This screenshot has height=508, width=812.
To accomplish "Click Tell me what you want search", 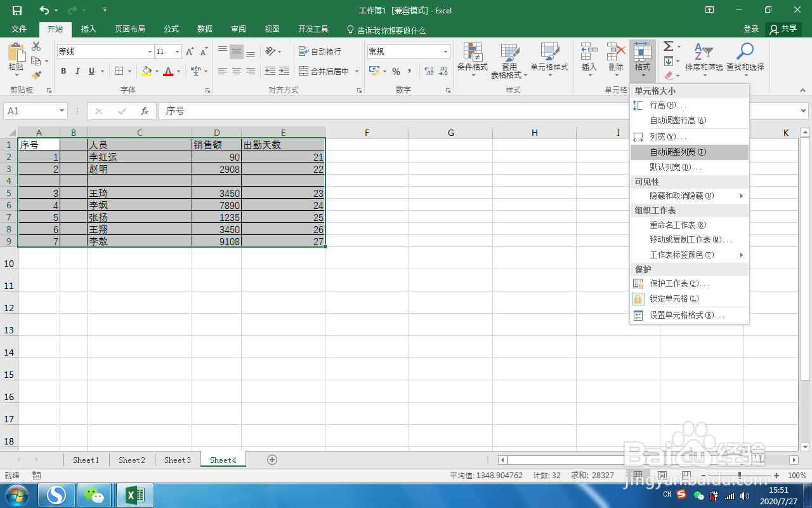I will coord(386,30).
